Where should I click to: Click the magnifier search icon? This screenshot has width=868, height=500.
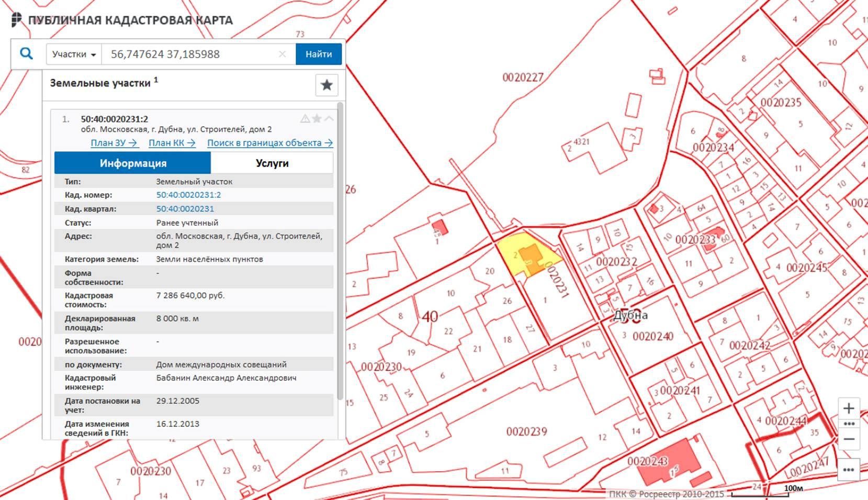[x=26, y=54]
